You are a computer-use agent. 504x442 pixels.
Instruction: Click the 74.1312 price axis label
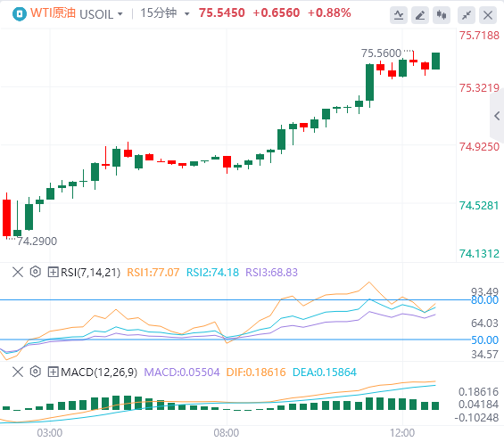pos(479,254)
